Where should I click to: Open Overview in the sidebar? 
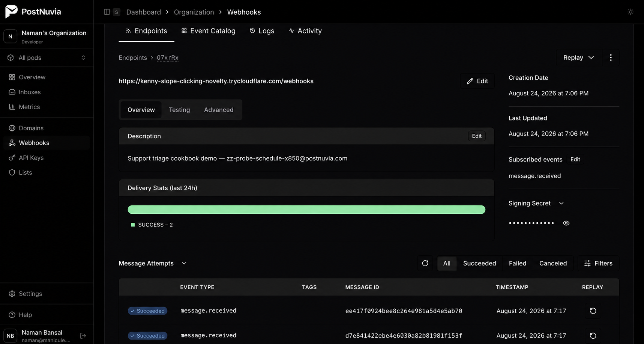tap(47, 77)
